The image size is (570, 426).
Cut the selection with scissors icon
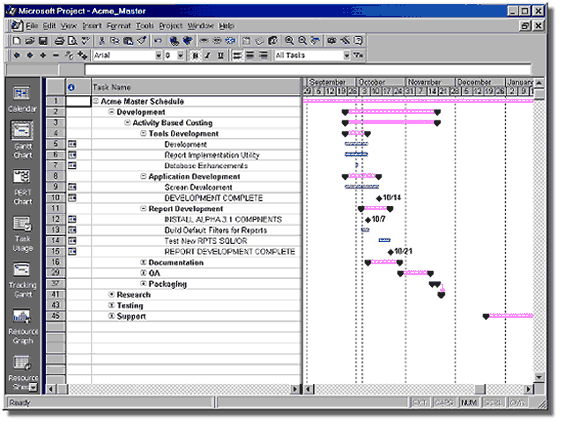point(102,41)
